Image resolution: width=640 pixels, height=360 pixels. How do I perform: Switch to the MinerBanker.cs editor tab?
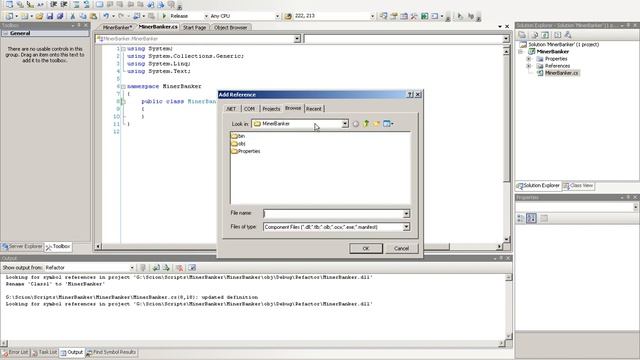pyautogui.click(x=158, y=27)
